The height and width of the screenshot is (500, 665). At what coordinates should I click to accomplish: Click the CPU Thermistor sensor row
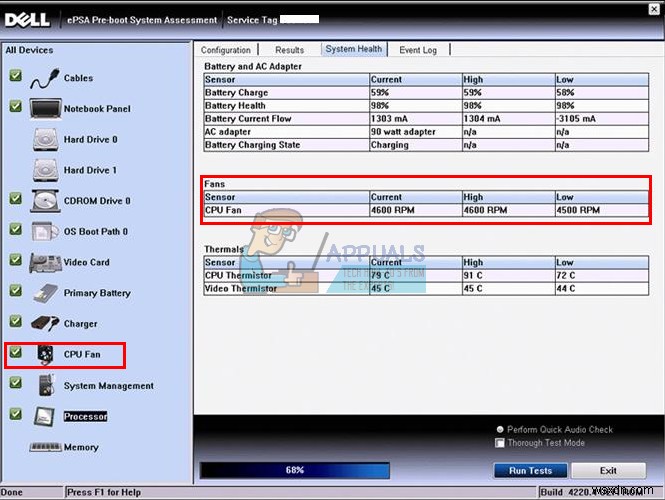(x=426, y=276)
